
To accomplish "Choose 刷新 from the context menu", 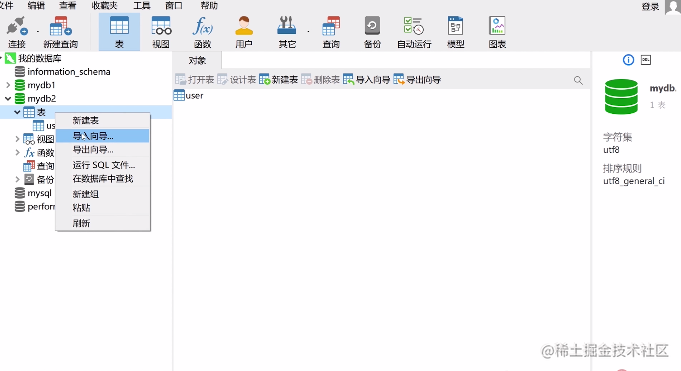I will 103,223.
